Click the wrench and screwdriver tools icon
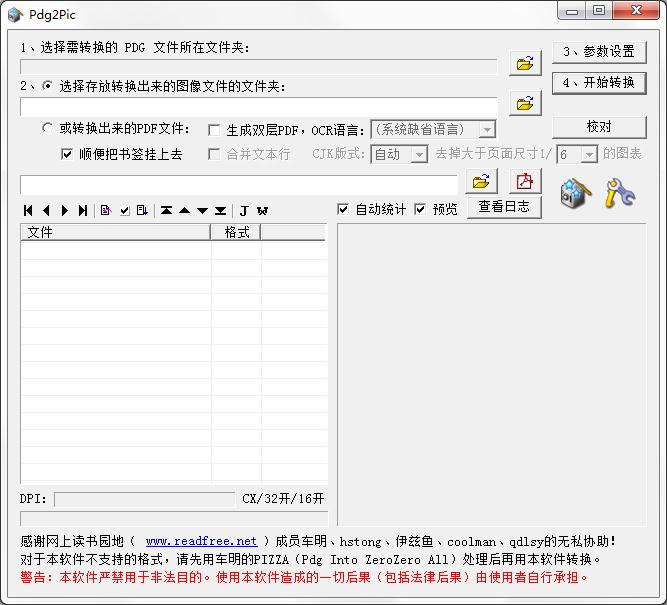 (620, 192)
